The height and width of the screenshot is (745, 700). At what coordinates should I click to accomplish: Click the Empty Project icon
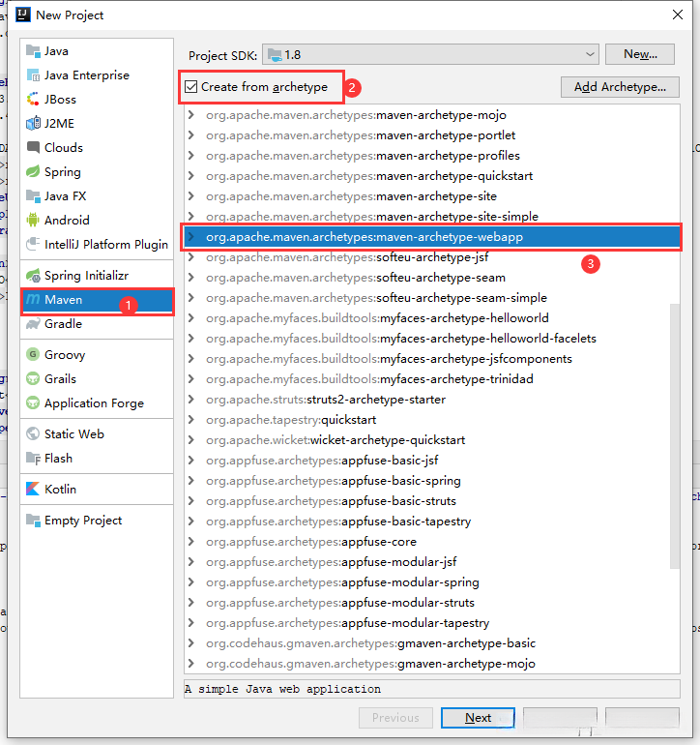[x=33, y=521]
